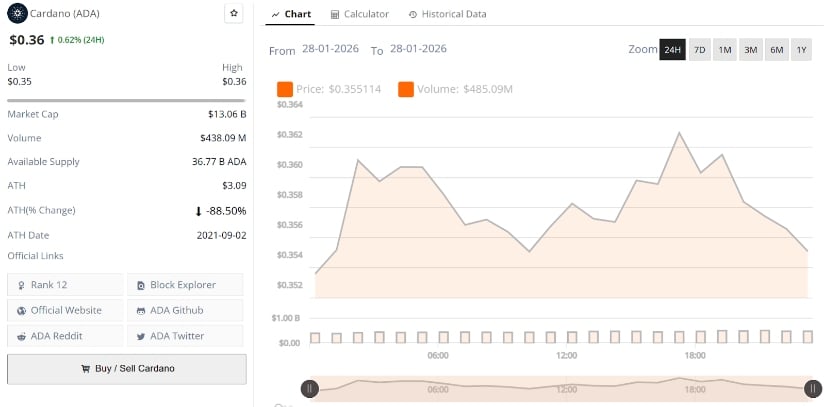
Task: Click the Cardano ADA logo icon
Action: click(x=15, y=14)
